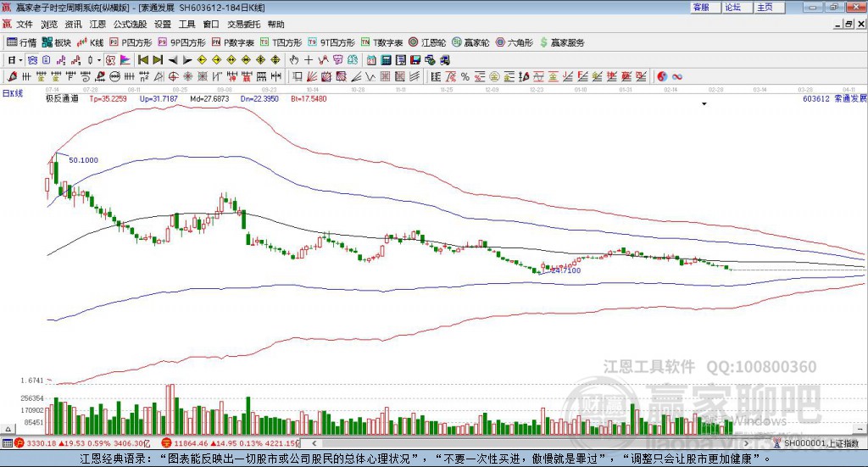Move the chart right with black arrow
The width and height of the screenshot is (868, 467).
(187, 60)
